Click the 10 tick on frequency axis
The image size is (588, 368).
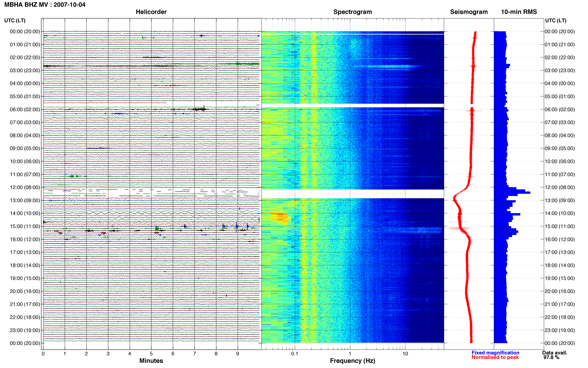(x=405, y=354)
